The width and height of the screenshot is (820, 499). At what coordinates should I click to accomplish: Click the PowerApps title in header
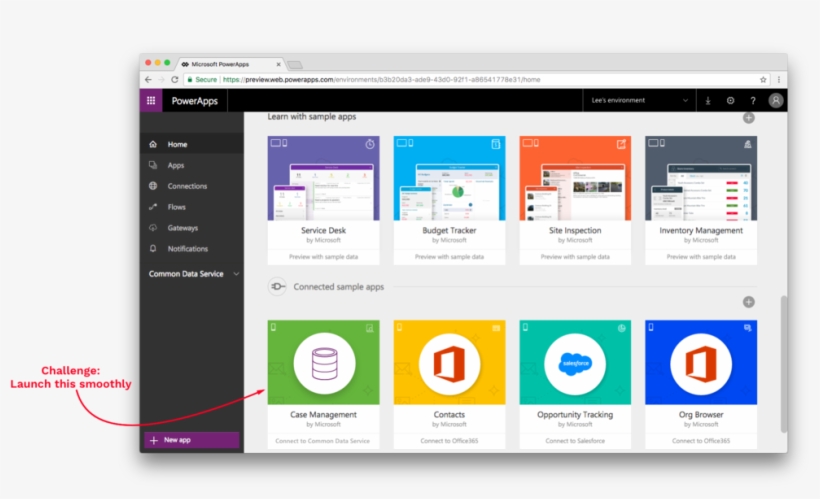click(x=195, y=101)
